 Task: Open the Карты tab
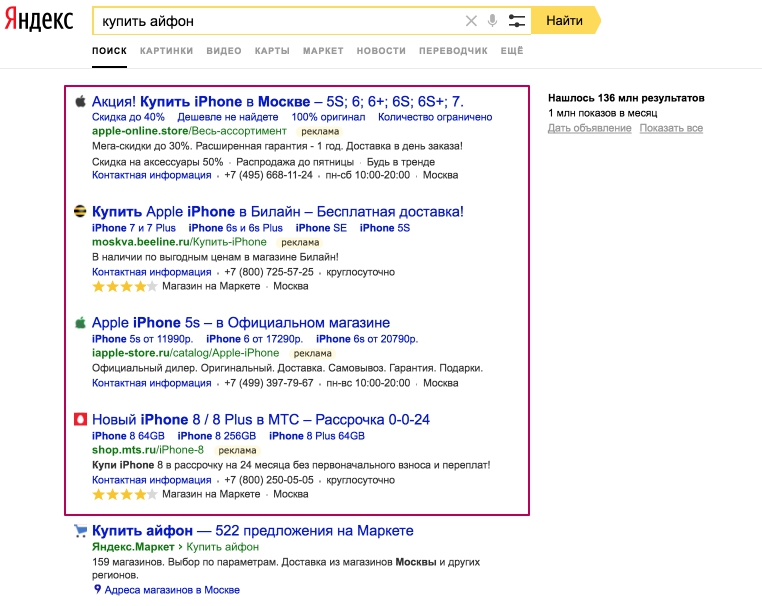[272, 50]
